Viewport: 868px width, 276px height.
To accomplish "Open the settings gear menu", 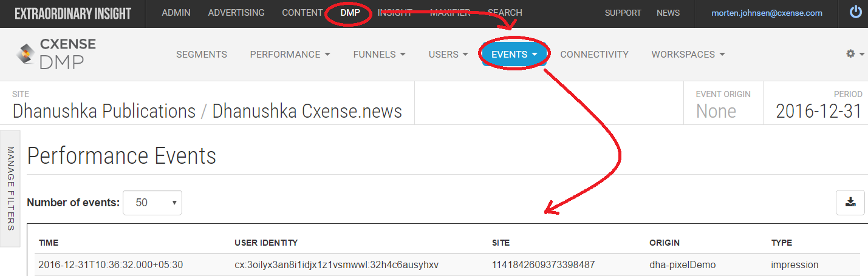I will pyautogui.click(x=855, y=54).
